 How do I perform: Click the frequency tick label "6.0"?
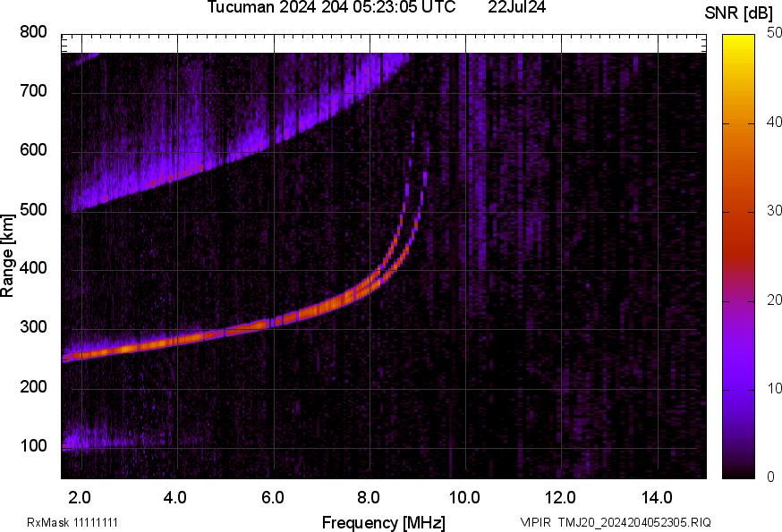[272, 498]
